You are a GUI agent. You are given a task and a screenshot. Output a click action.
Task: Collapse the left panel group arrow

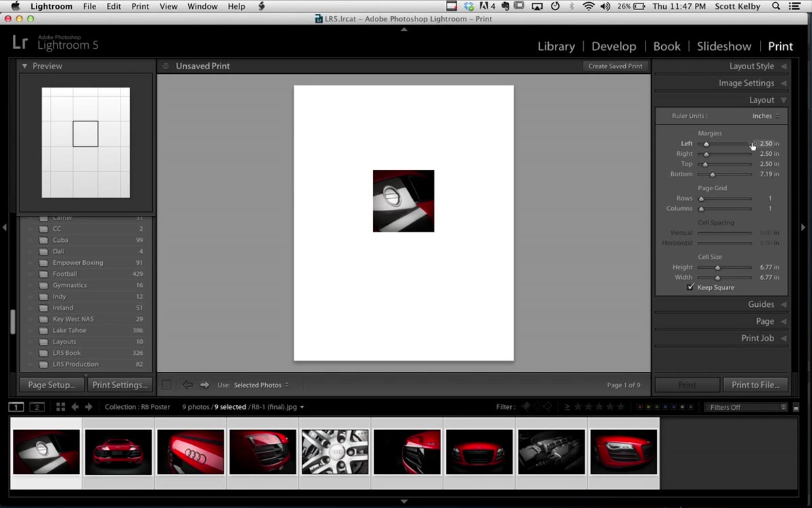pyautogui.click(x=5, y=228)
